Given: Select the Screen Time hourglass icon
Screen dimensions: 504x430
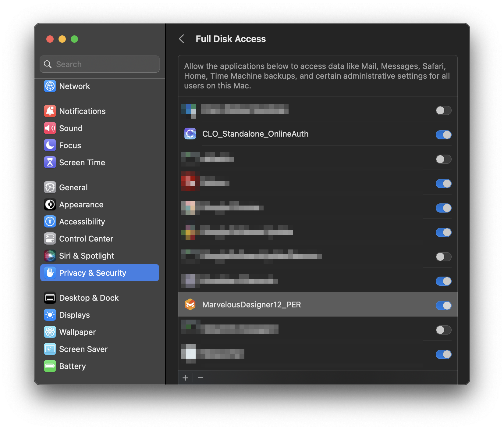Looking at the screenshot, I should tap(50, 162).
